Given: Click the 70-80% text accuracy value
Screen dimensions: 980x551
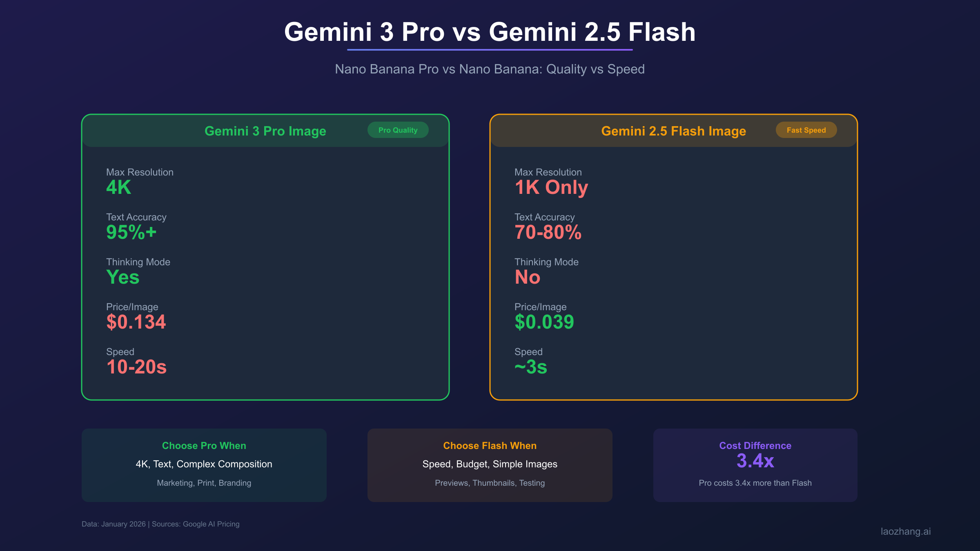Looking at the screenshot, I should click(x=548, y=232).
